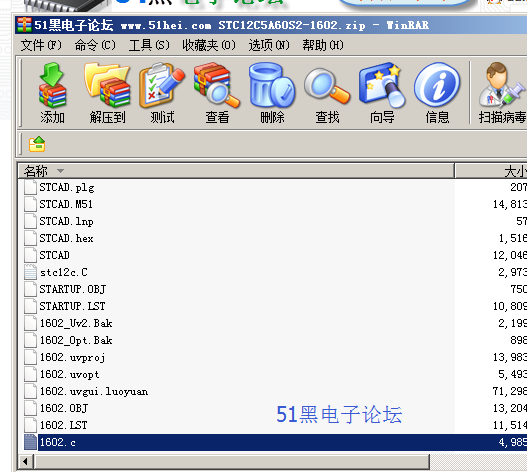Click the Delete (删除) trash icon
This screenshot has width=527, height=472.
coord(272,93)
